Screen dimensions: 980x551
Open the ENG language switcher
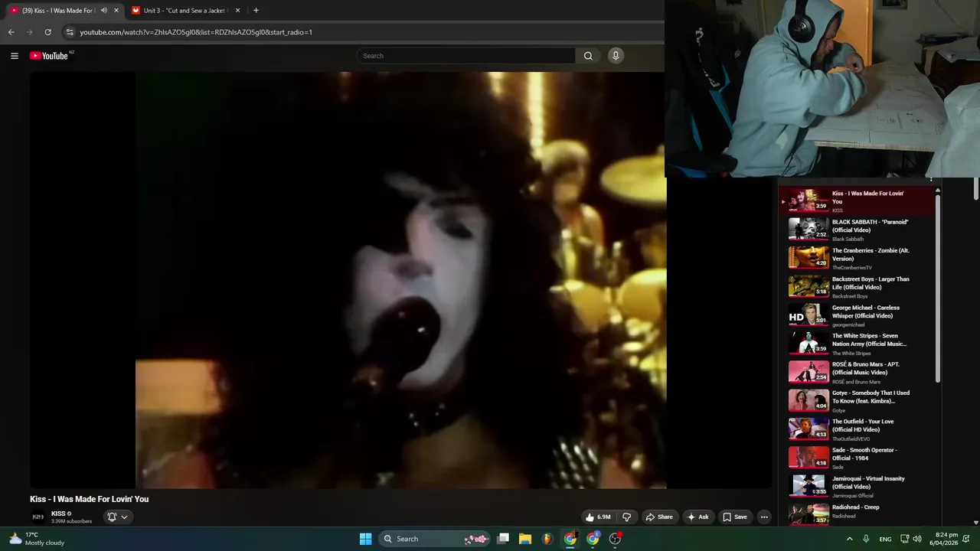pyautogui.click(x=885, y=539)
